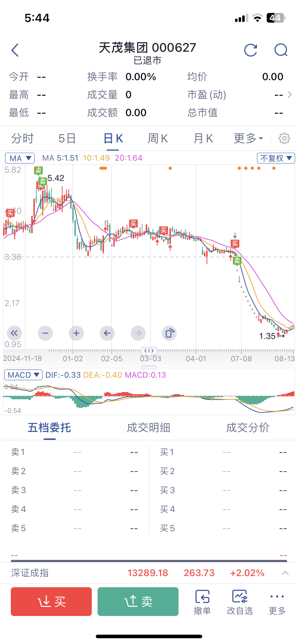Shift chart left with arrow button
Viewport: 298px width, 644px height.
click(107, 333)
